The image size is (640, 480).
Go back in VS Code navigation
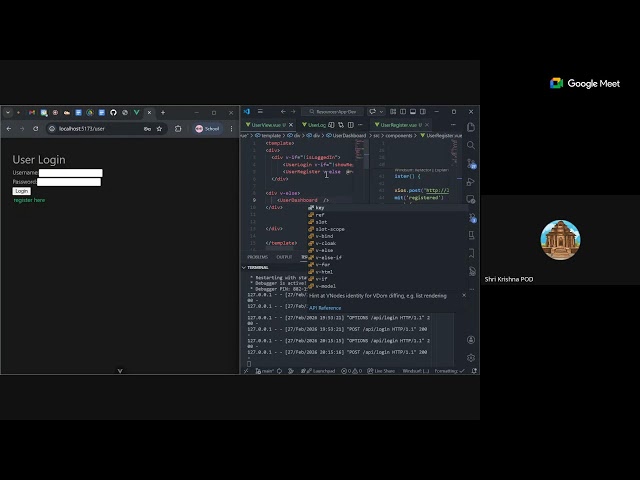coord(283,111)
